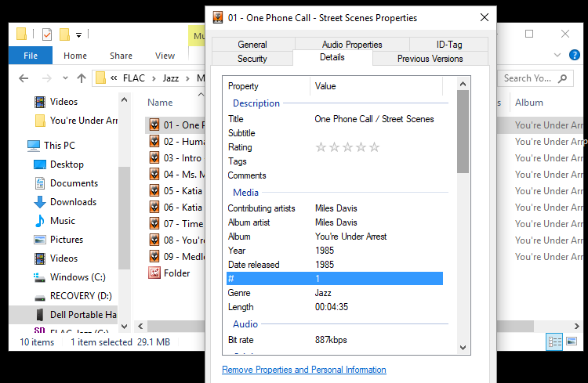Expand the ribbon using the chevron
The width and height of the screenshot is (588, 383).
[558, 55]
